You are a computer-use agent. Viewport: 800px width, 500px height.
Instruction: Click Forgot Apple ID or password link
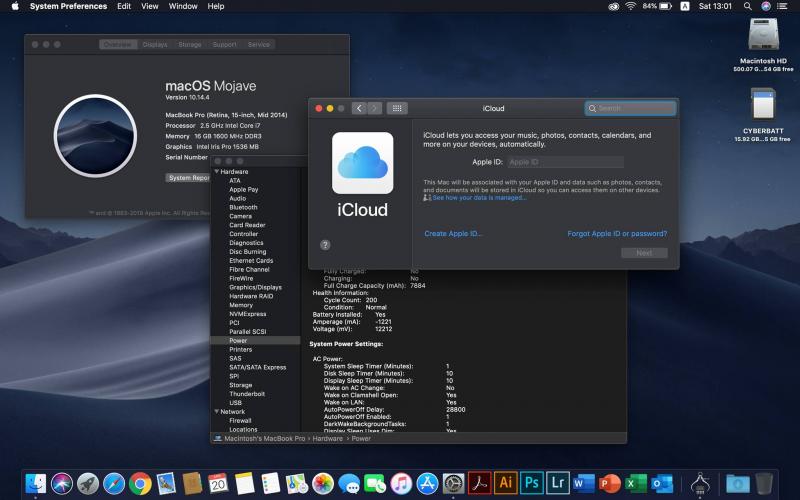[x=617, y=234]
